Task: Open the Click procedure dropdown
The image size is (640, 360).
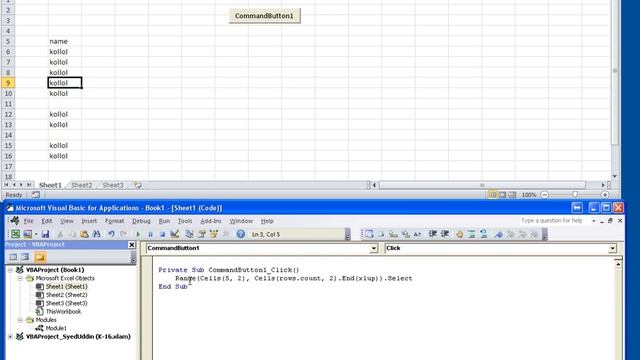Action: coord(612,248)
